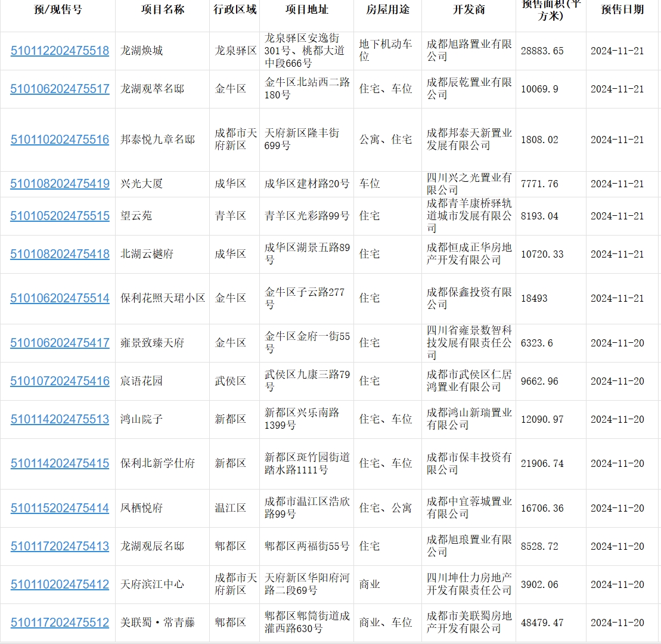Click address 青羊区光彩路99号
The image size is (661, 644).
coord(307,216)
